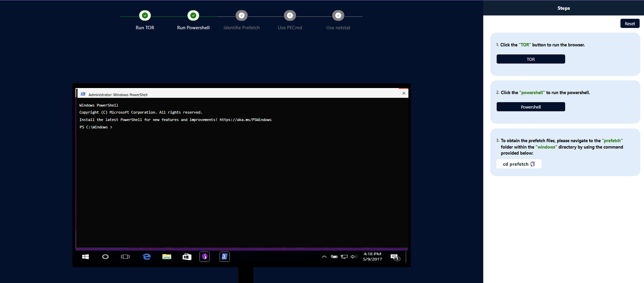Show hidden system tray icons
The image size is (644, 283).
[x=324, y=257]
